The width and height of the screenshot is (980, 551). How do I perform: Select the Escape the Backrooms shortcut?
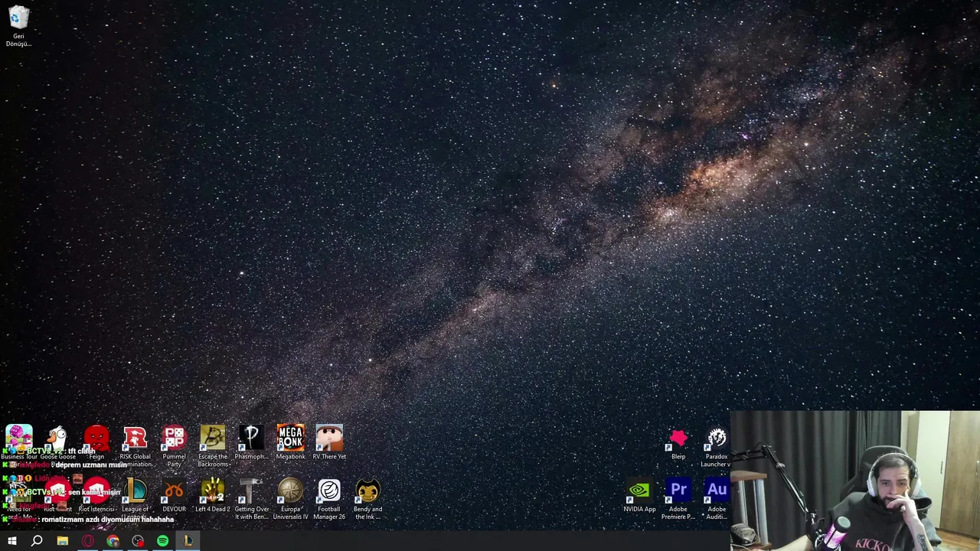[x=213, y=446]
